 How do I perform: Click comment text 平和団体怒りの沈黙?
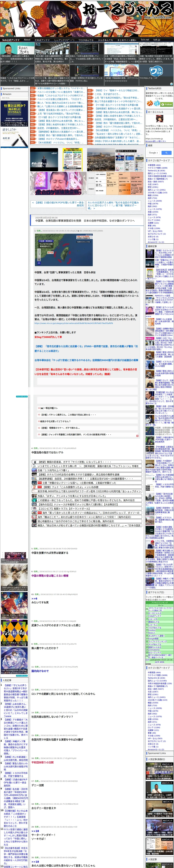pos(43,763)
